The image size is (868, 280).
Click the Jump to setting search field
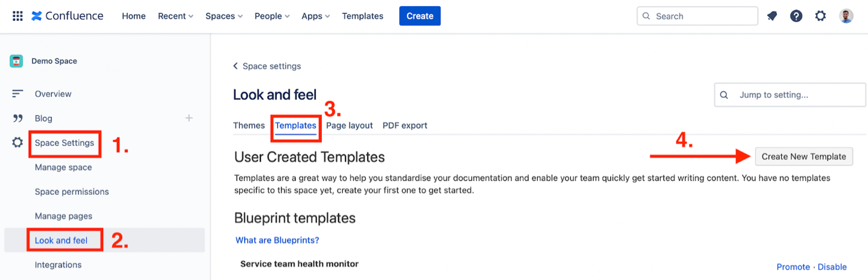click(796, 95)
